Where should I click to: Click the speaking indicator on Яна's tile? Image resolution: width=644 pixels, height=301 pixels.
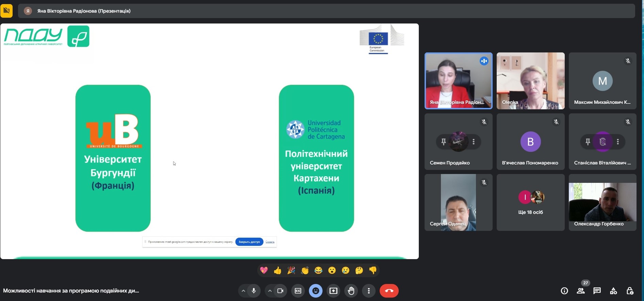pyautogui.click(x=484, y=61)
